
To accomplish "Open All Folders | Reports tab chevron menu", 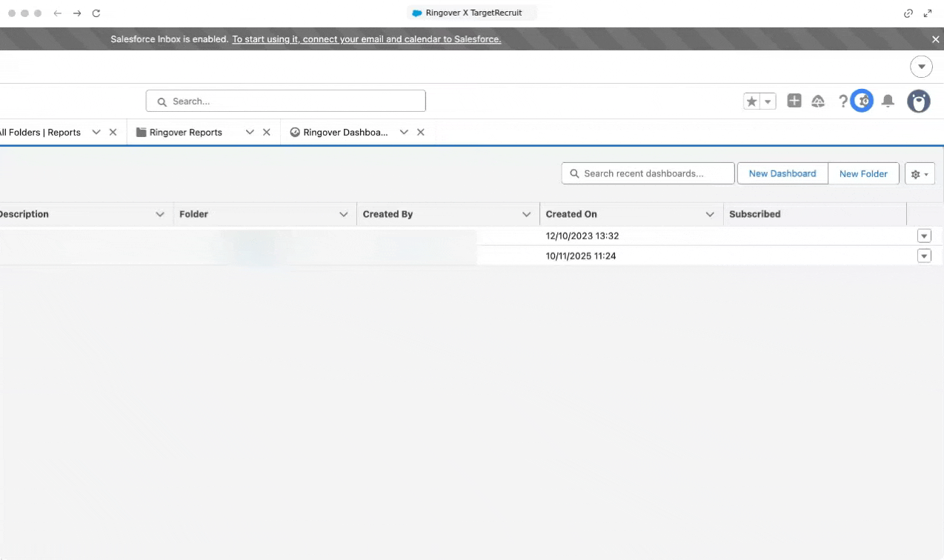I will coord(96,132).
